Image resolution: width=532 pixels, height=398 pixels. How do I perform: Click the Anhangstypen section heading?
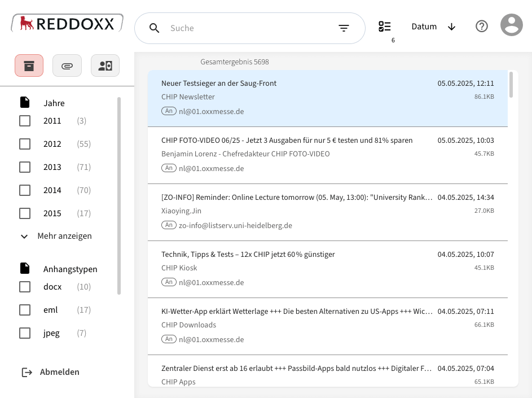click(x=70, y=269)
